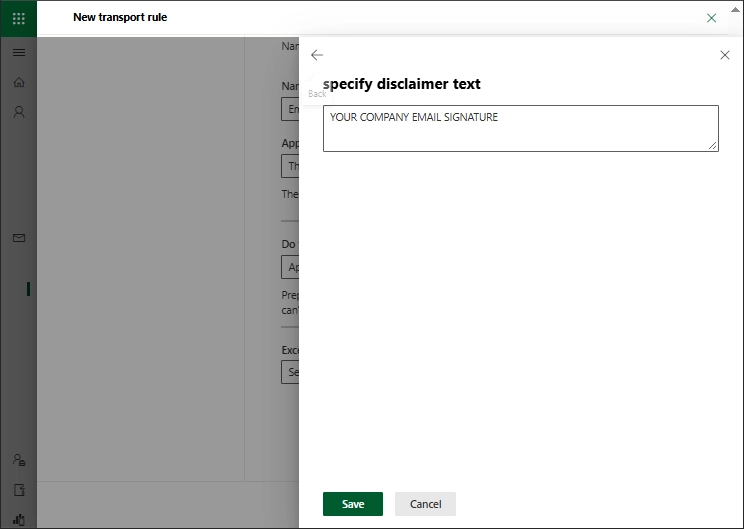
Task: Open Roles person-lock icon in sidebar
Action: click(19, 460)
